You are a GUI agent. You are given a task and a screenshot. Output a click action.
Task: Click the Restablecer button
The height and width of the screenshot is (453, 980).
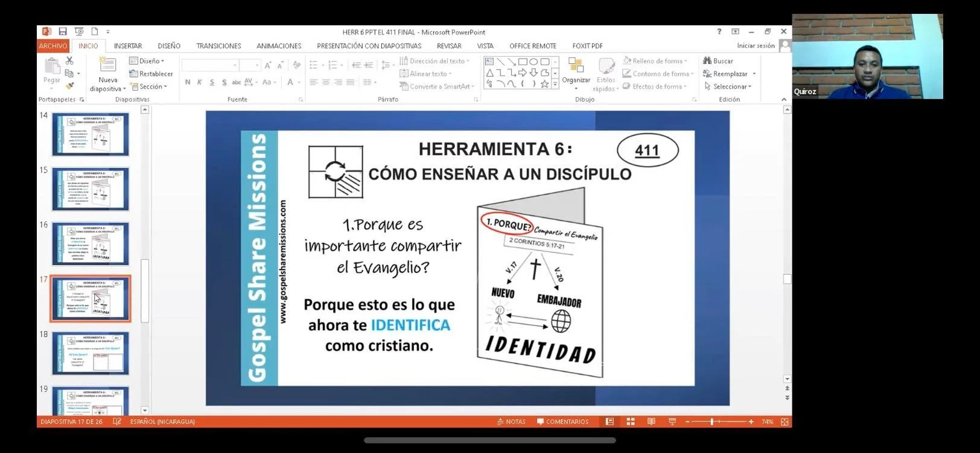[x=151, y=74]
